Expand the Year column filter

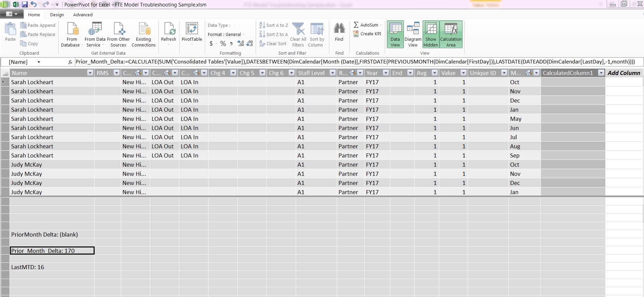point(386,73)
